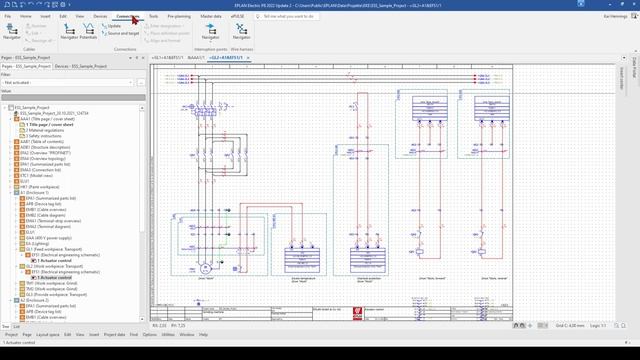Select EFA4 Overview topology tree item
This screenshot has height=360, width=640.
43,159
